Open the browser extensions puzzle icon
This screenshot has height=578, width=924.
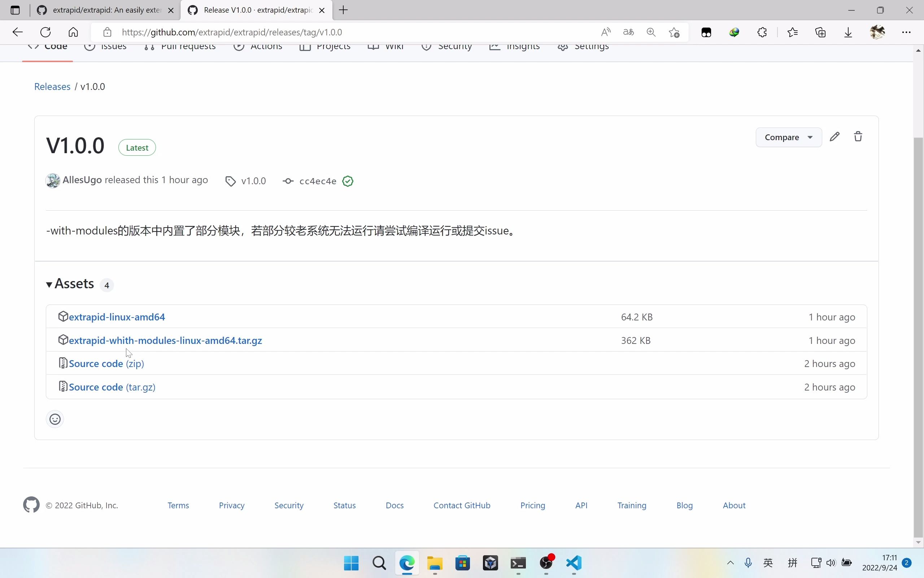[762, 32]
